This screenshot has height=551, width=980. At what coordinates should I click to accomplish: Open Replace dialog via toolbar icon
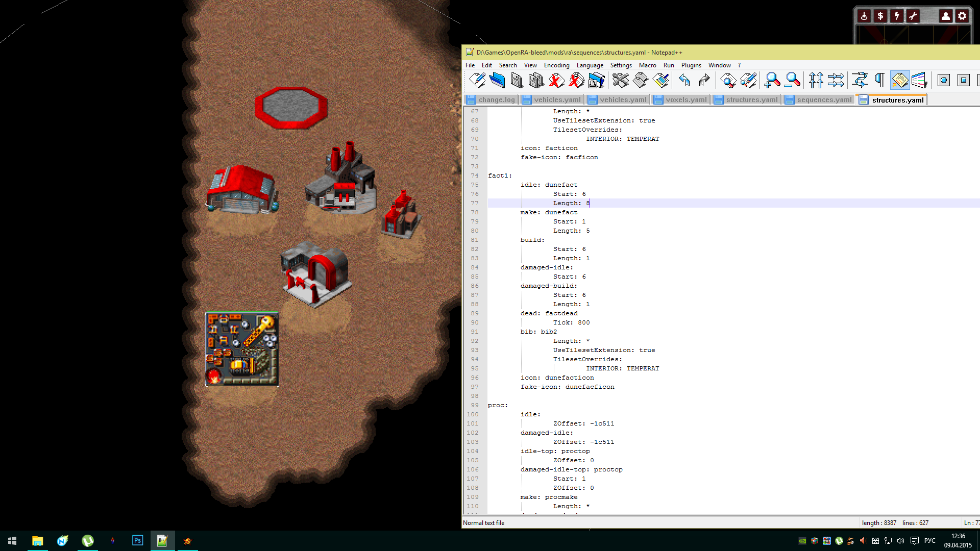(x=748, y=80)
